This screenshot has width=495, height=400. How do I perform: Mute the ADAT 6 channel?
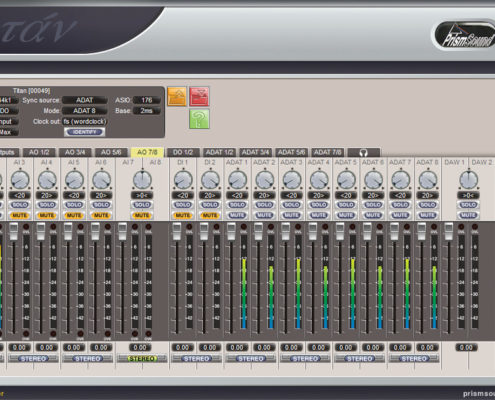373,215
